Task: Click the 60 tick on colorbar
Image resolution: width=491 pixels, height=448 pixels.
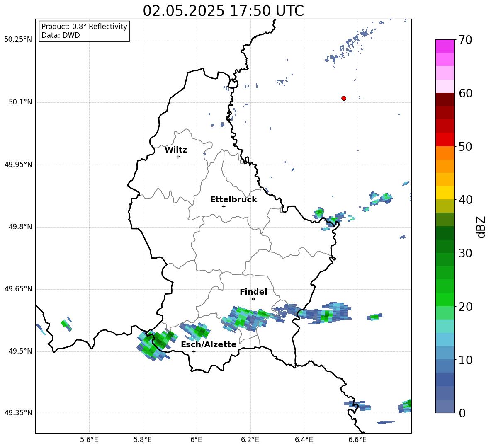Action: click(x=465, y=93)
